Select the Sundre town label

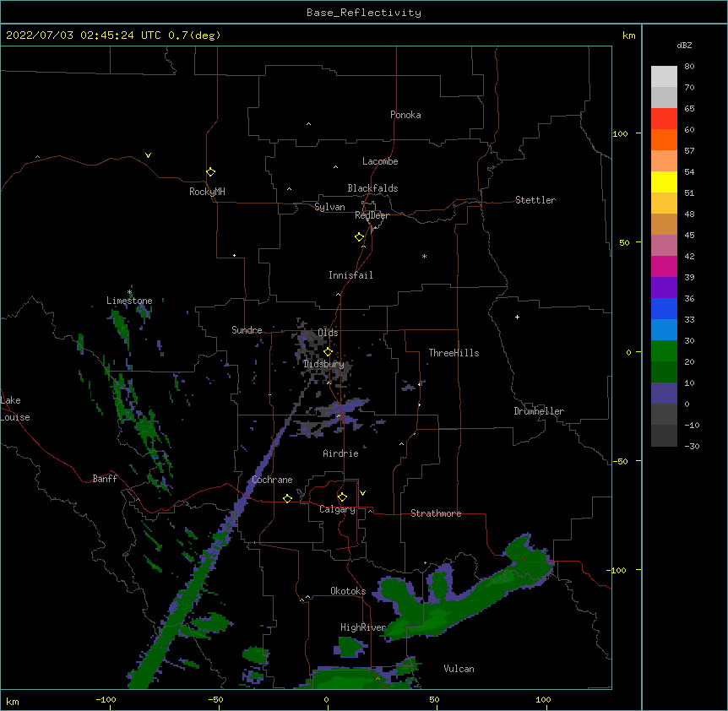(247, 330)
